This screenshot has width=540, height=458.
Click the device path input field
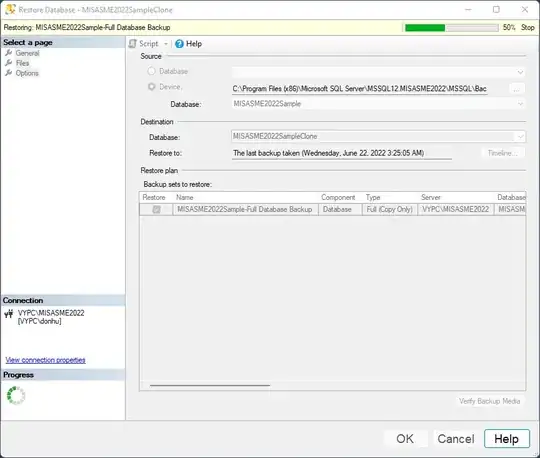tap(360, 89)
